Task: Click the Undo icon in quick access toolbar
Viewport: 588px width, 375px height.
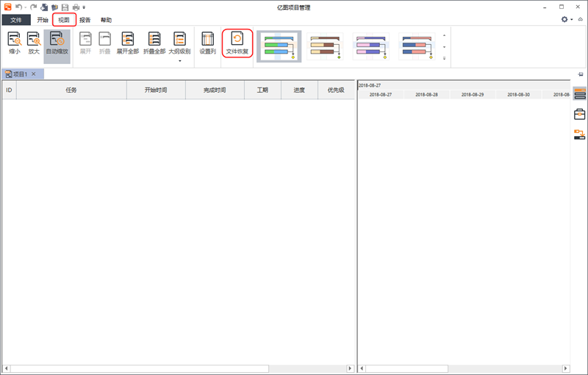Action: coord(19,7)
